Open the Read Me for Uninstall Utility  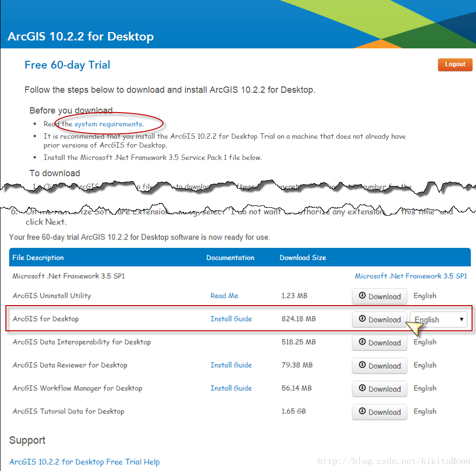tap(224, 296)
